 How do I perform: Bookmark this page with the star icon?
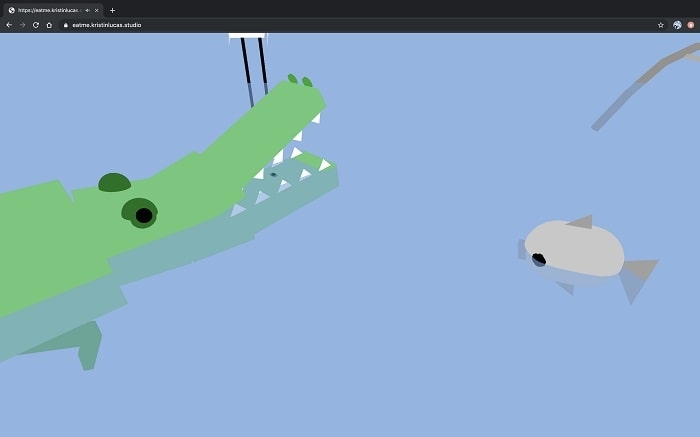660,24
